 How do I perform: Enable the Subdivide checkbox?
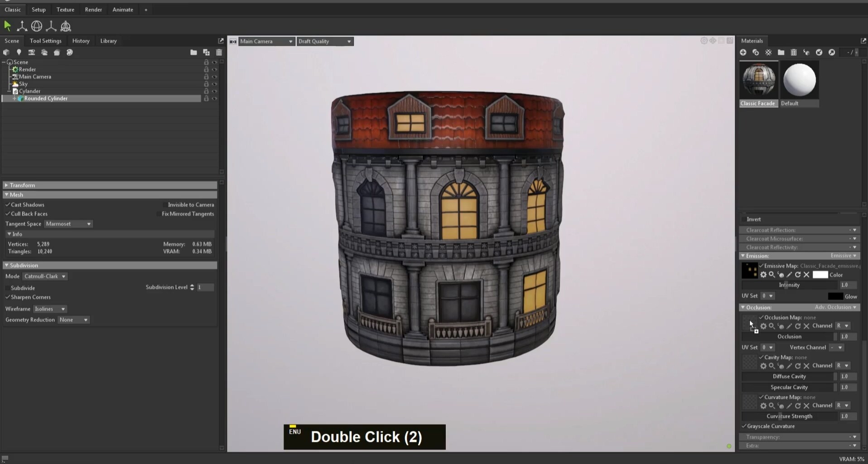(x=8, y=288)
